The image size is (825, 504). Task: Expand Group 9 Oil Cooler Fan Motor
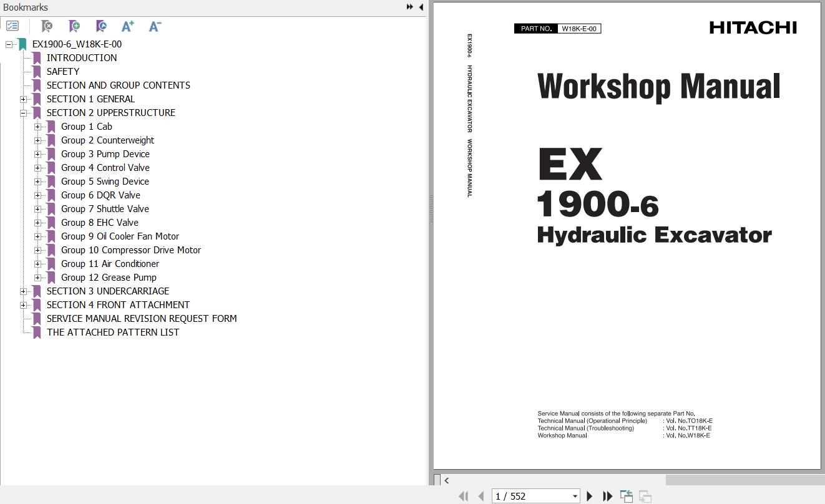click(x=37, y=236)
